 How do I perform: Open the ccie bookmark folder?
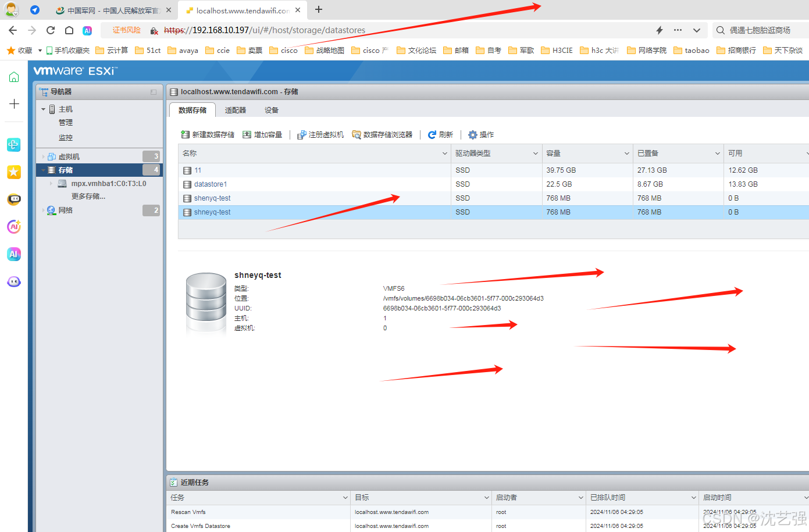click(x=218, y=51)
